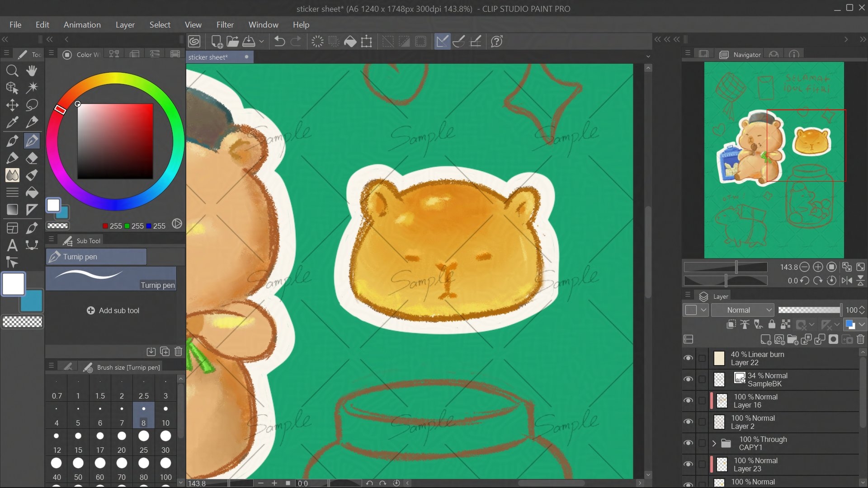
Task: Pick the Eyedropper tool
Action: click(x=12, y=122)
